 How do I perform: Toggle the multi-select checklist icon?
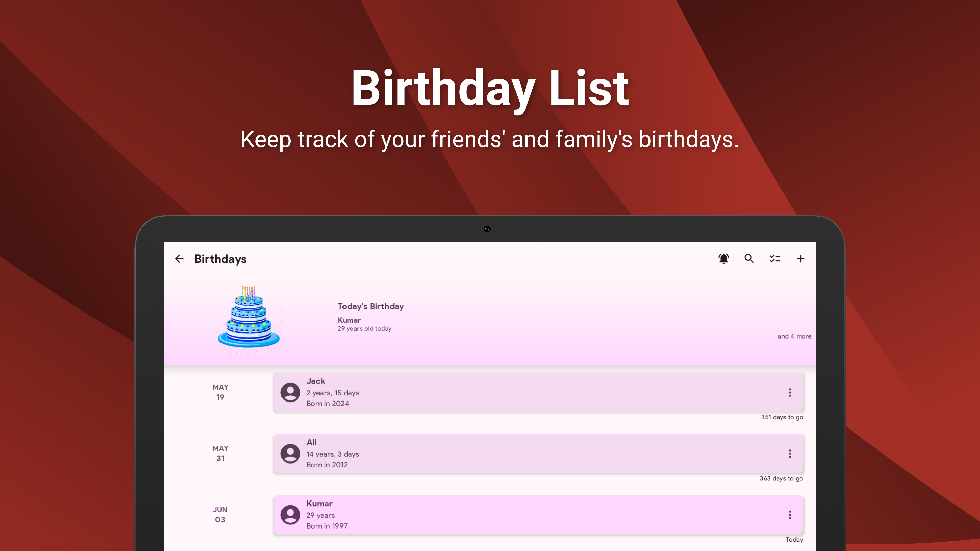(775, 259)
